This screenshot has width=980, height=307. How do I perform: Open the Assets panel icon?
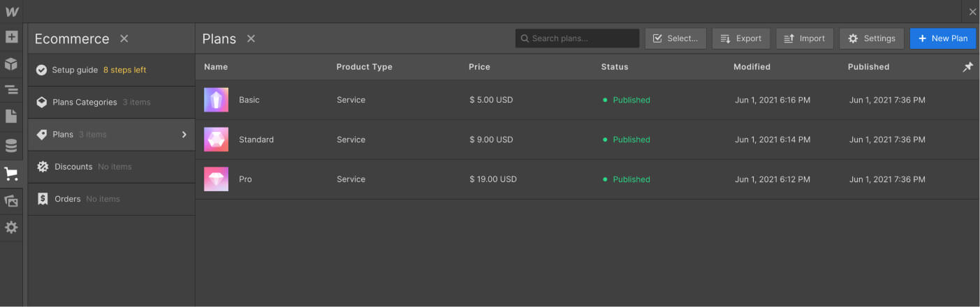11,201
